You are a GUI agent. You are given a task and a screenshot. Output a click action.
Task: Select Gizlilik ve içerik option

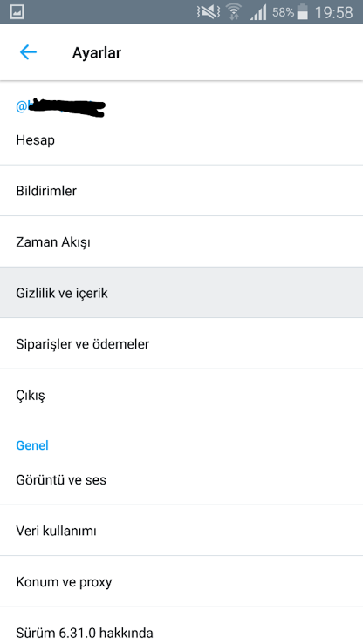[181, 293]
